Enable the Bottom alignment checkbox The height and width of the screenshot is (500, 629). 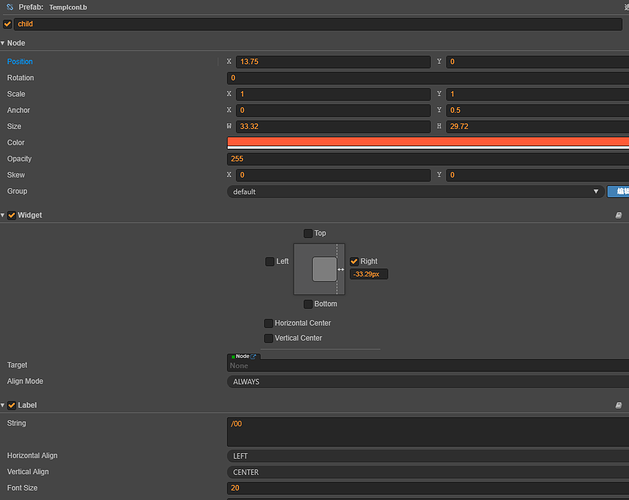click(x=308, y=304)
